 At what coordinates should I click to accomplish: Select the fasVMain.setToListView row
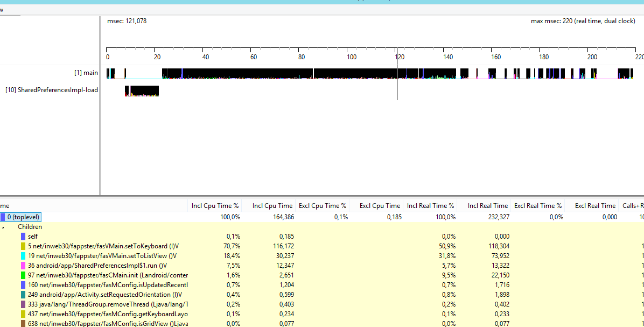322,255
